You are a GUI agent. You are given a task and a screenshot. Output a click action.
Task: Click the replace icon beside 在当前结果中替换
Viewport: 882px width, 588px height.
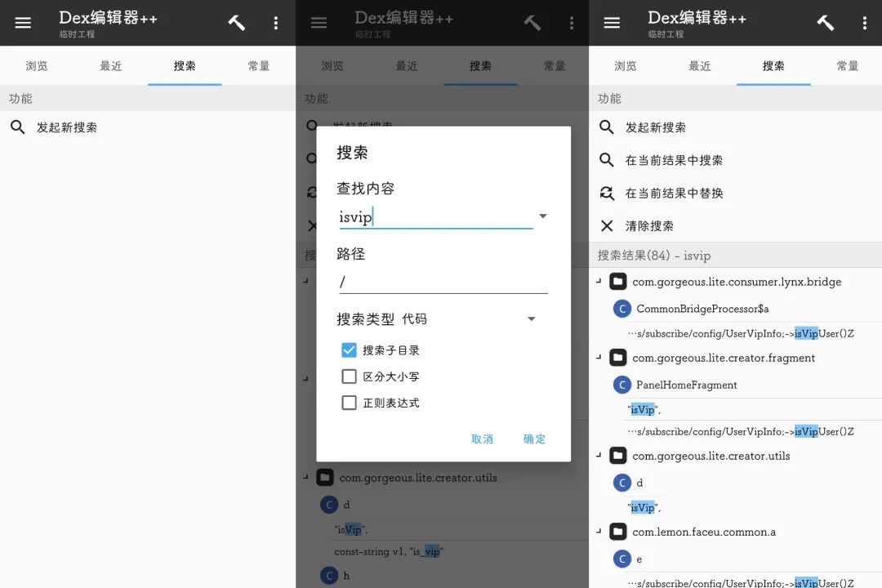pos(607,194)
